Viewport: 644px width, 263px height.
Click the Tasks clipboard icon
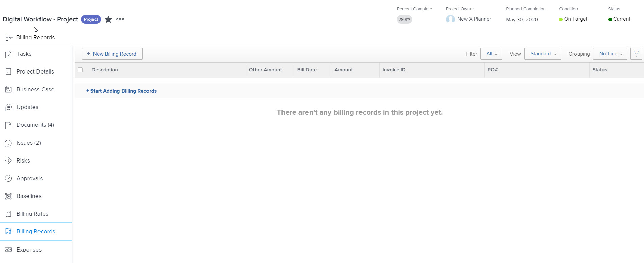tap(8, 54)
